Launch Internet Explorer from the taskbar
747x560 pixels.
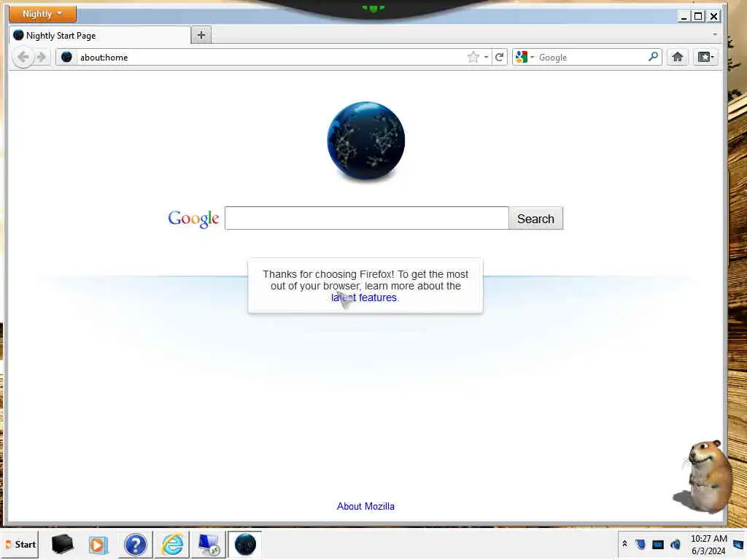(x=172, y=544)
